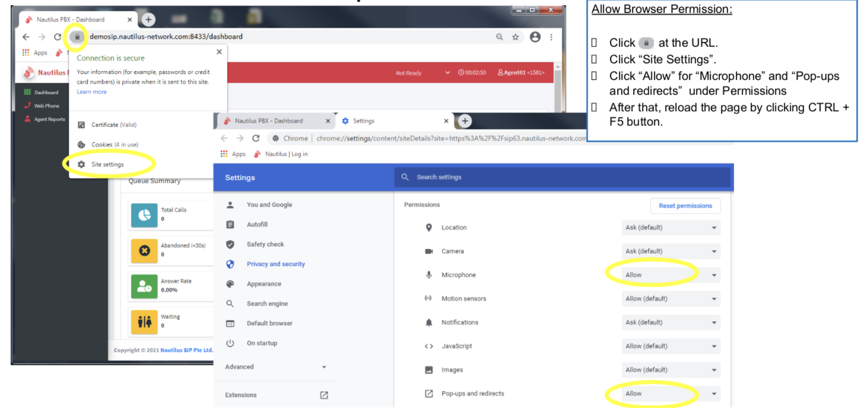Zoom icon in the dashboard address bar
868x408 pixels.
[x=499, y=37]
